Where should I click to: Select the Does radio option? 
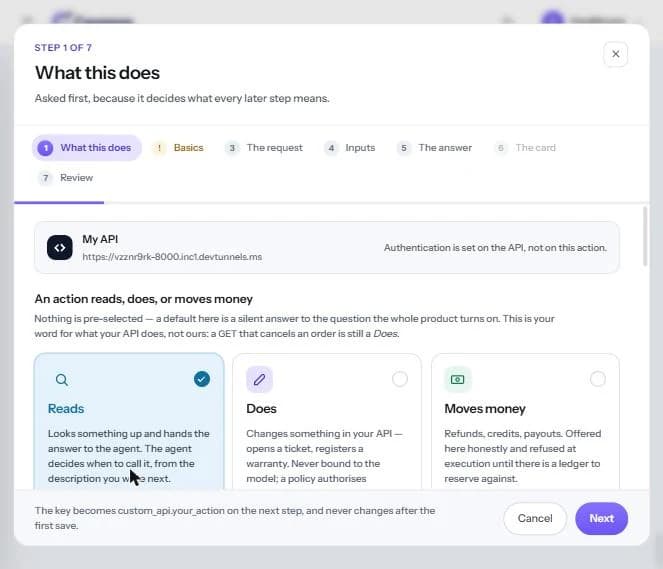click(x=400, y=379)
